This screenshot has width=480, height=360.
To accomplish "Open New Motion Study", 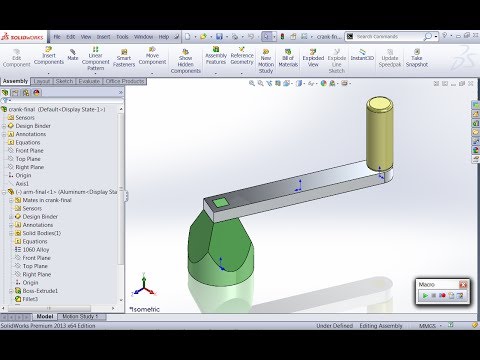I will tap(266, 61).
